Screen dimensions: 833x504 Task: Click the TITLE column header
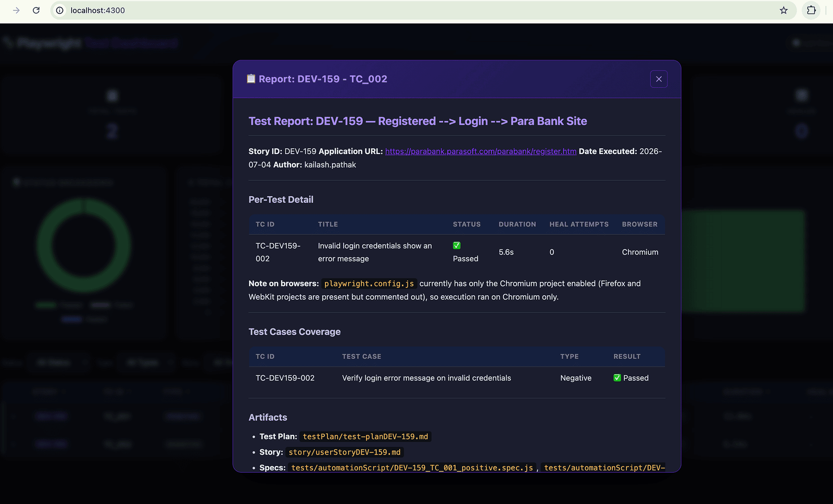[x=328, y=224]
